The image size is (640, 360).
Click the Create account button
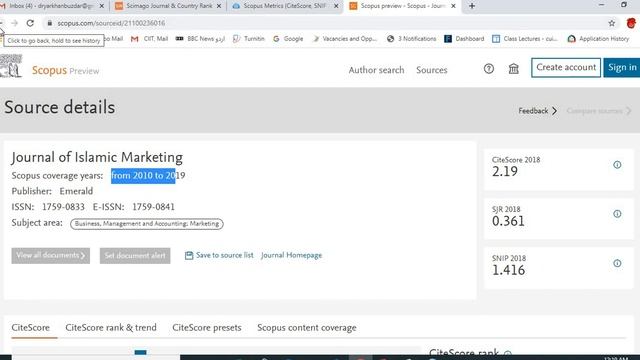click(x=566, y=67)
